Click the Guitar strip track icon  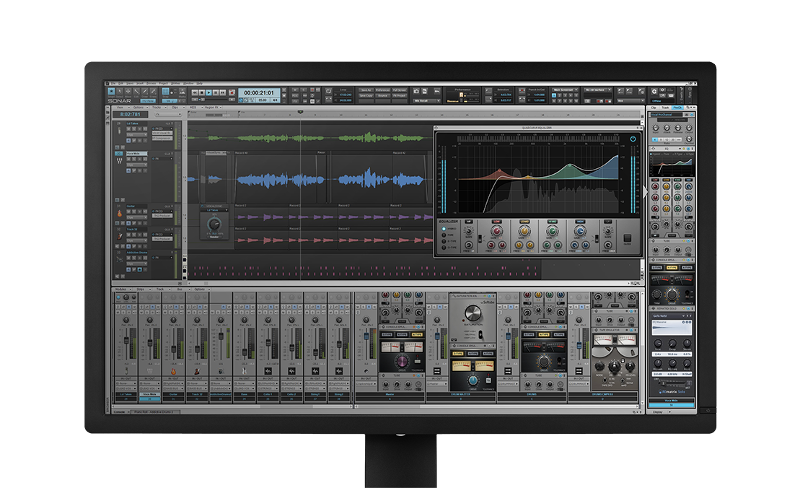(x=173, y=371)
